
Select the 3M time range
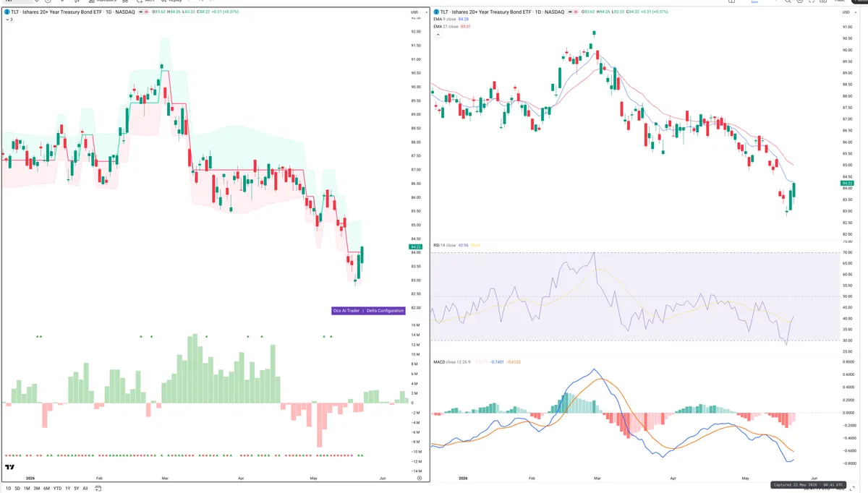(x=37, y=489)
